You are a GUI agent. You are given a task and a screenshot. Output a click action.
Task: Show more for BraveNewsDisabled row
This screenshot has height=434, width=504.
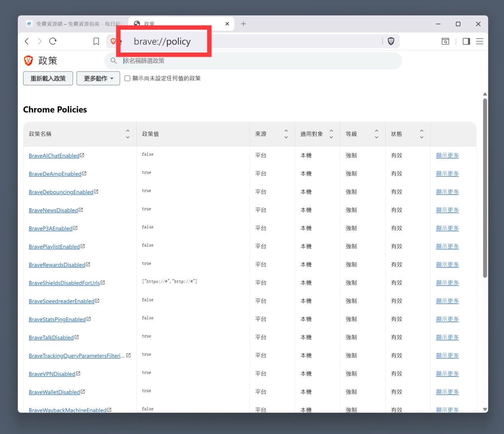pos(447,210)
